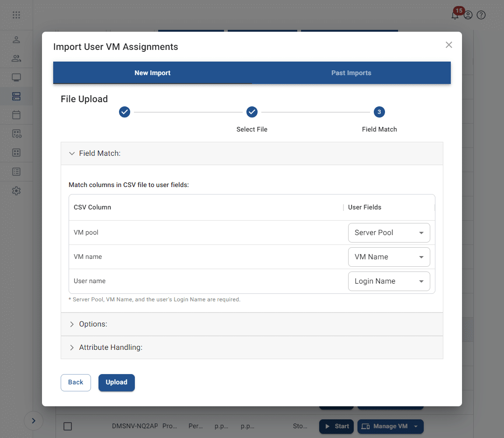
Task: Click the Back button
Action: pyautogui.click(x=76, y=382)
